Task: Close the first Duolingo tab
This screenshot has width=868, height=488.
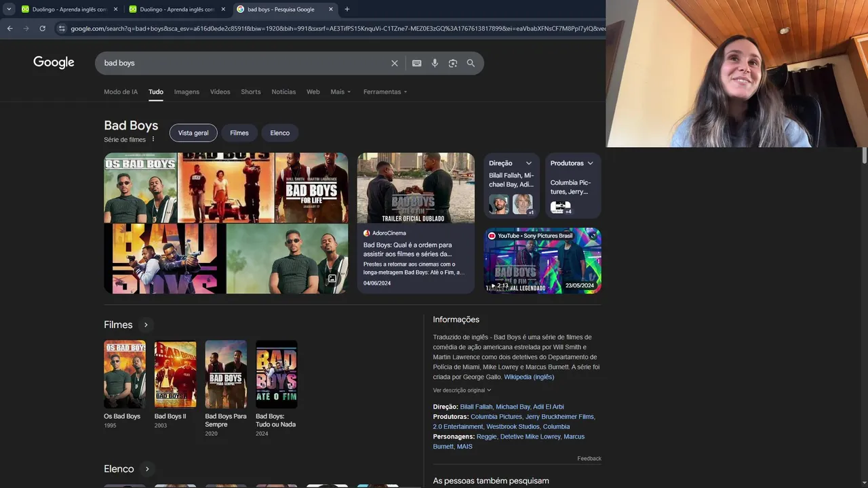Action: tap(115, 9)
